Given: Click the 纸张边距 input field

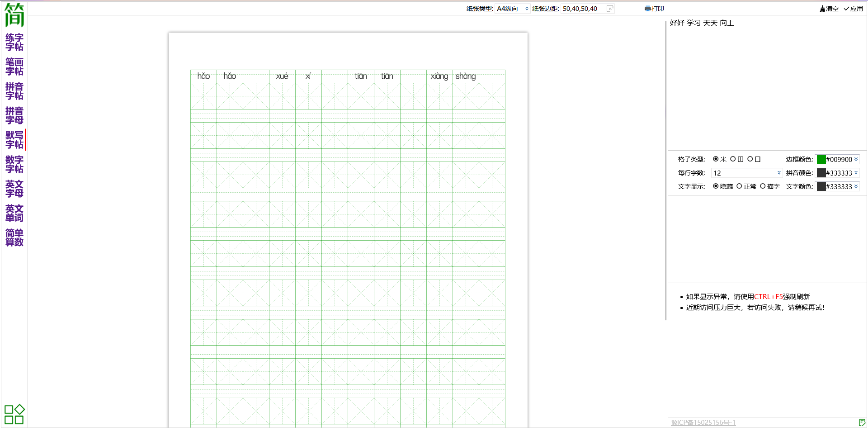Looking at the screenshot, I should [583, 9].
